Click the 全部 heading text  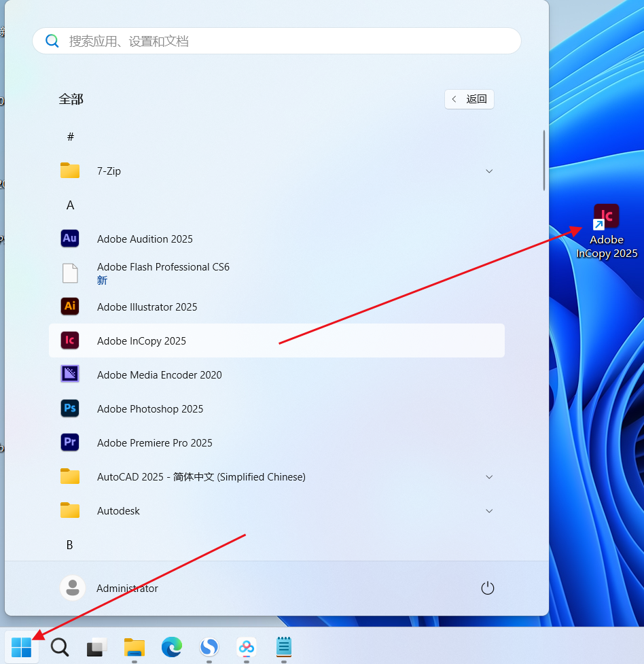(x=71, y=99)
